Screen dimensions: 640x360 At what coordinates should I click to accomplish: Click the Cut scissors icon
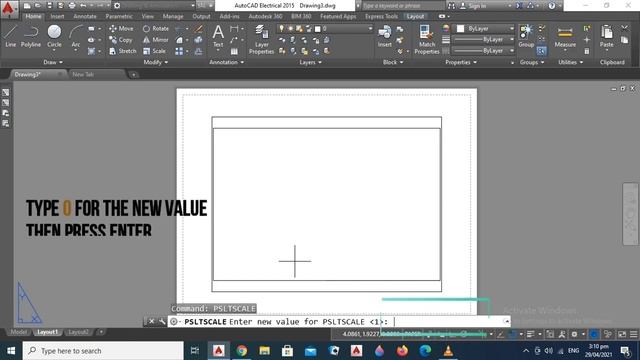624,28
